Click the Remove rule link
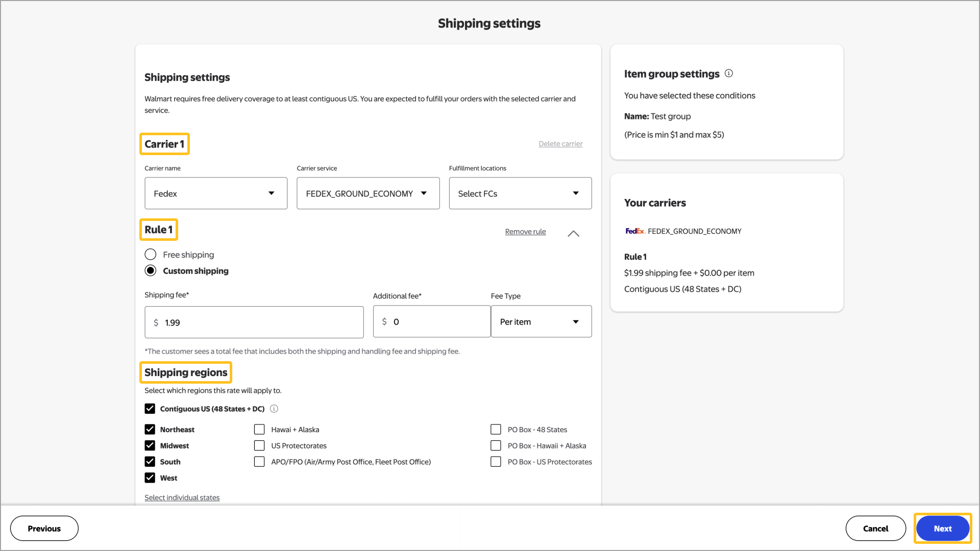This screenshot has width=980, height=551. pos(525,231)
